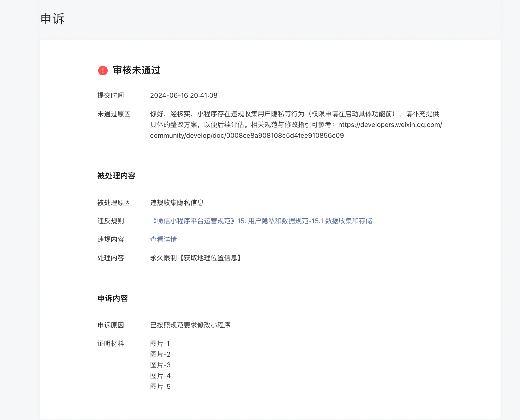Click the 永久限制【获取地理位置信息】 text
The height and width of the screenshot is (420, 520).
[196, 258]
